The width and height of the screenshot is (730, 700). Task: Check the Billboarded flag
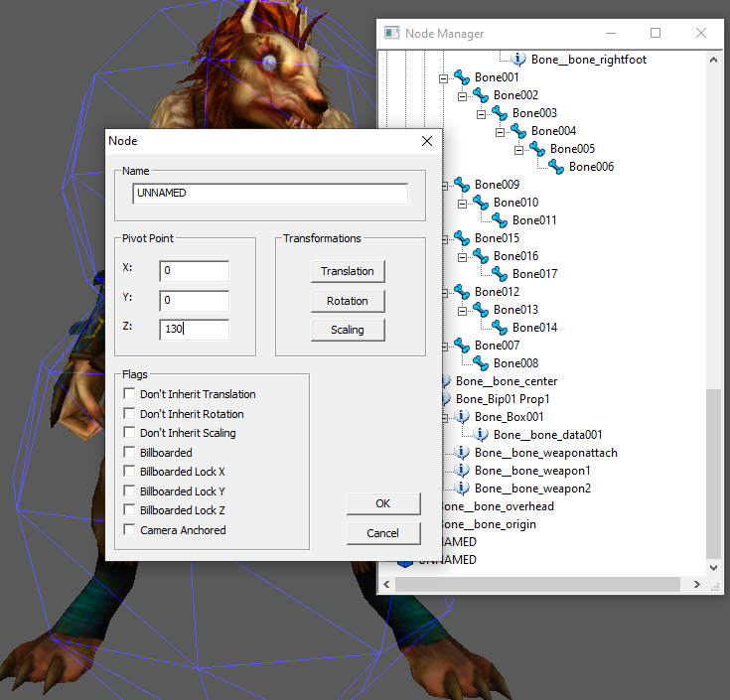point(129,452)
